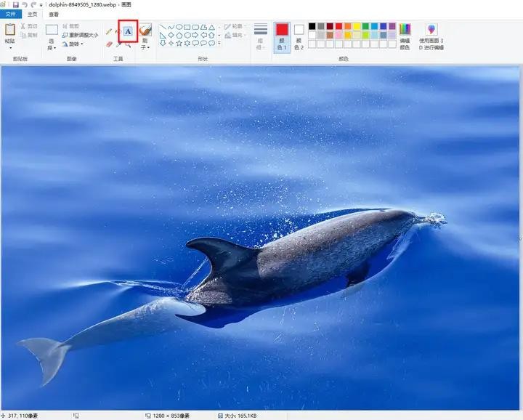Click the Undo arrow in title bar
Viewport: 523px width, 420px height.
[x=25, y=4]
